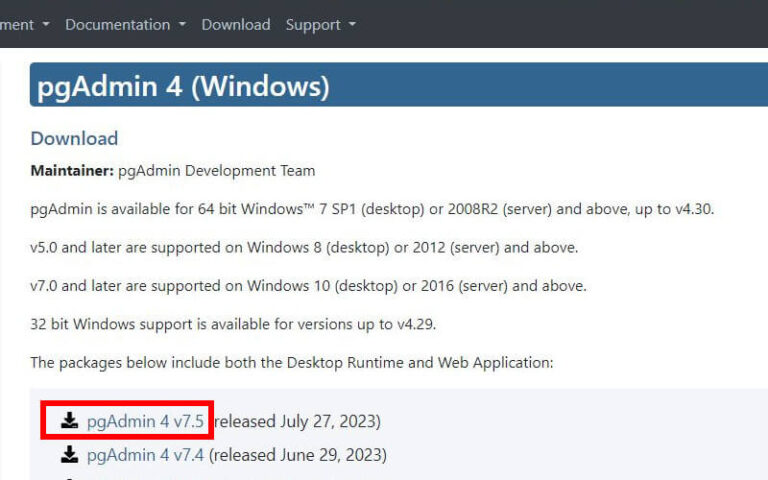Expand the caret of the cut-off Development menu

[46, 25]
